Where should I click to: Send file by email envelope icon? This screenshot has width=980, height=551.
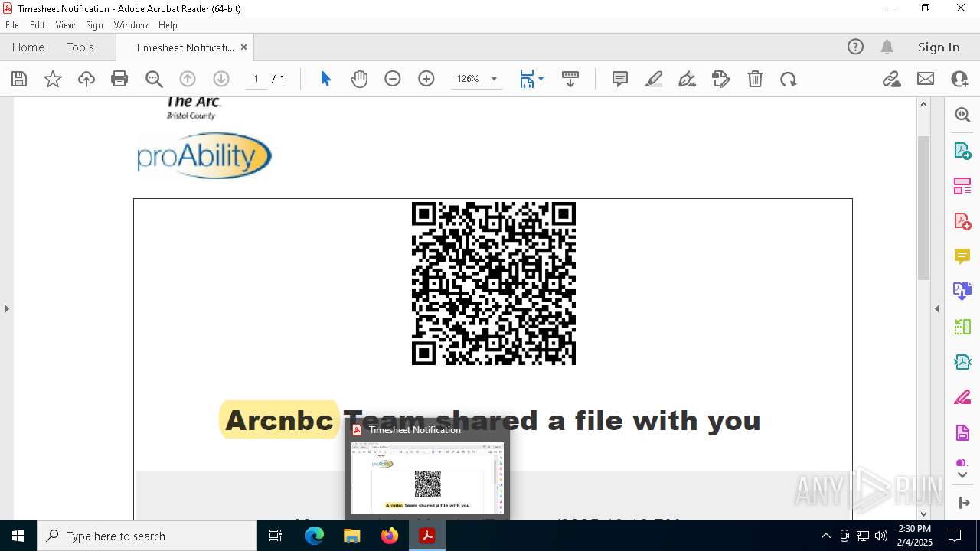[x=926, y=79]
